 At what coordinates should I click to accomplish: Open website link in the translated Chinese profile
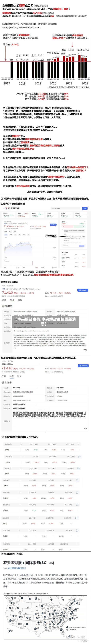[22, 400]
